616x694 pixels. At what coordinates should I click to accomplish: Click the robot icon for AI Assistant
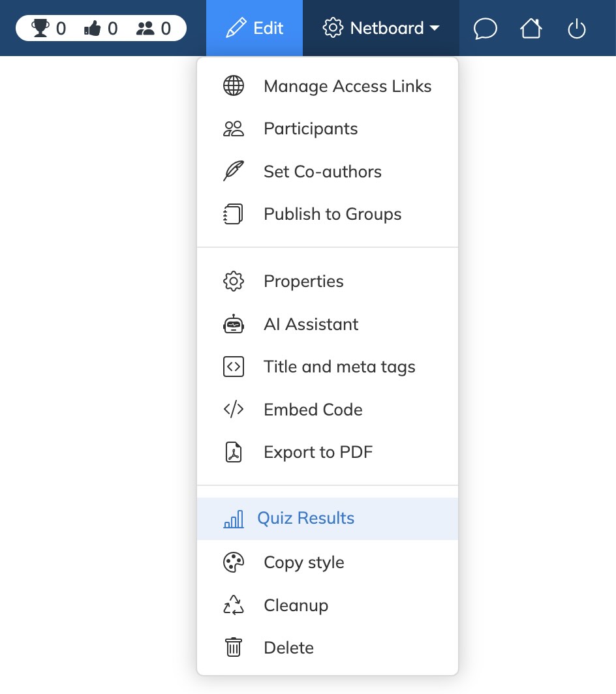(234, 324)
